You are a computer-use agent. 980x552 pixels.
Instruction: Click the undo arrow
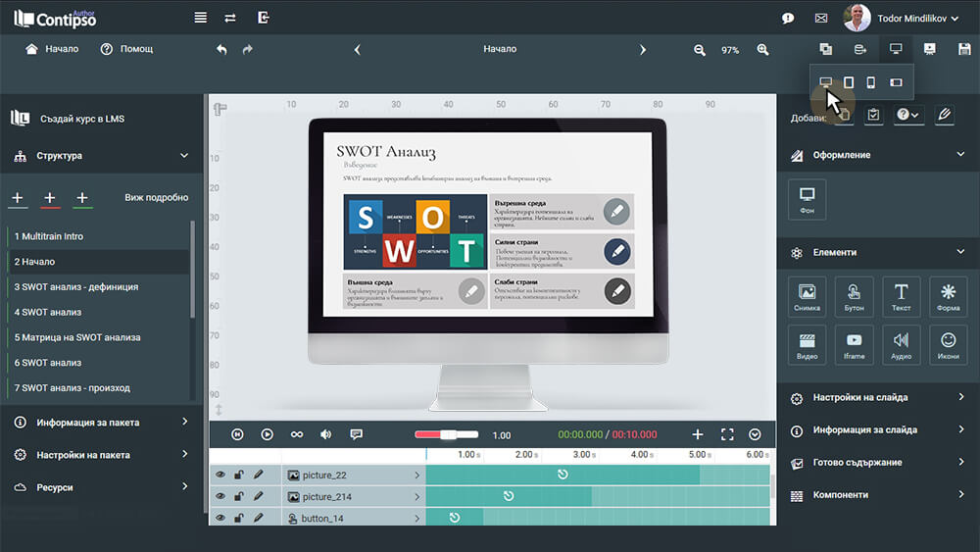(x=221, y=49)
